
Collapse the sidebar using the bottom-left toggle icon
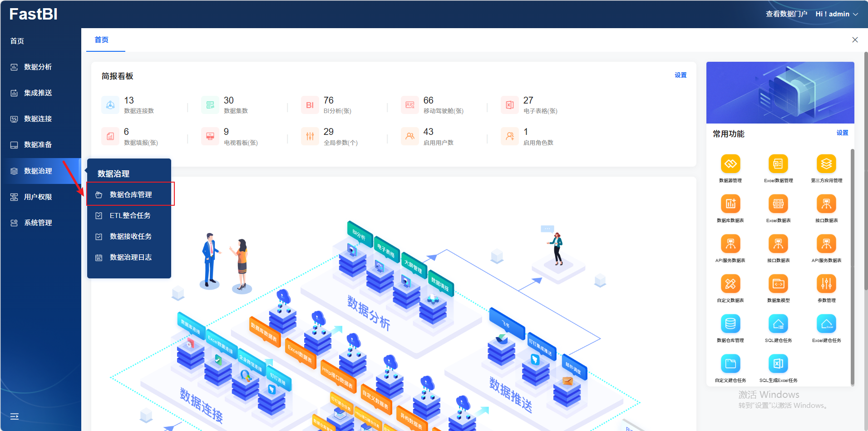click(x=15, y=416)
